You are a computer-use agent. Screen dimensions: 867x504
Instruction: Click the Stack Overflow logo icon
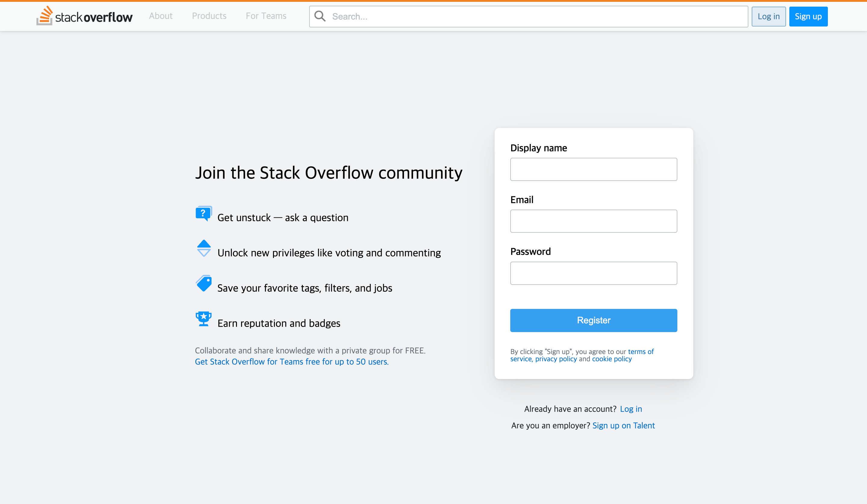[45, 16]
